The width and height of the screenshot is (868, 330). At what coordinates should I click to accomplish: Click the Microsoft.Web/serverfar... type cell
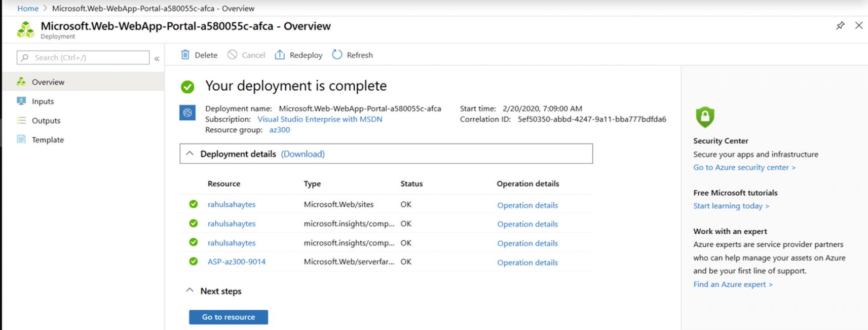[349, 262]
